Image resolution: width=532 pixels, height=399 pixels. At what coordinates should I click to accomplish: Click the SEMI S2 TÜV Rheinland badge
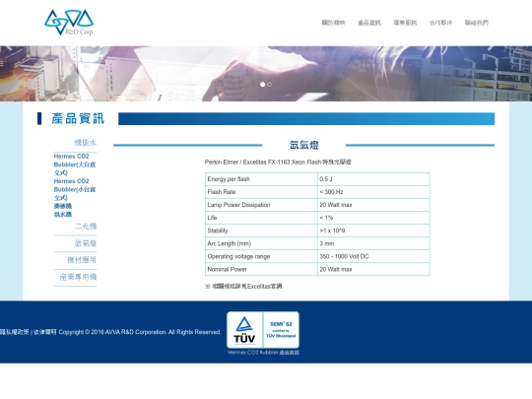coord(281,330)
